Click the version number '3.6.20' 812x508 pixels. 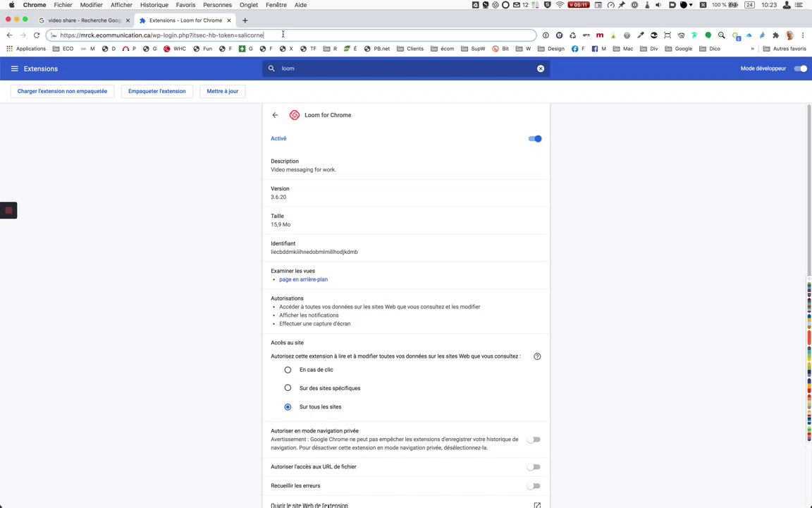tap(278, 197)
